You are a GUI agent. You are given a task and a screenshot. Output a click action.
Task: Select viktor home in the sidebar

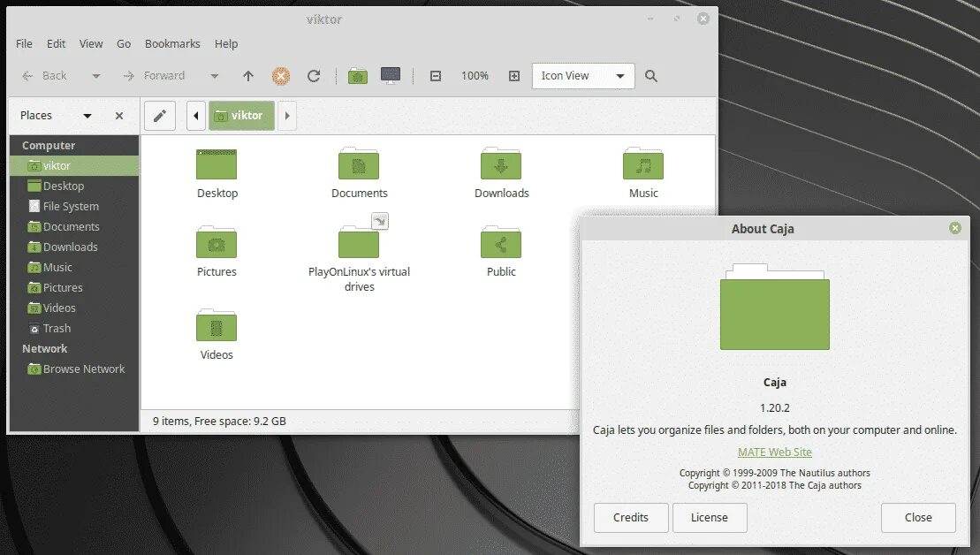[74, 165]
